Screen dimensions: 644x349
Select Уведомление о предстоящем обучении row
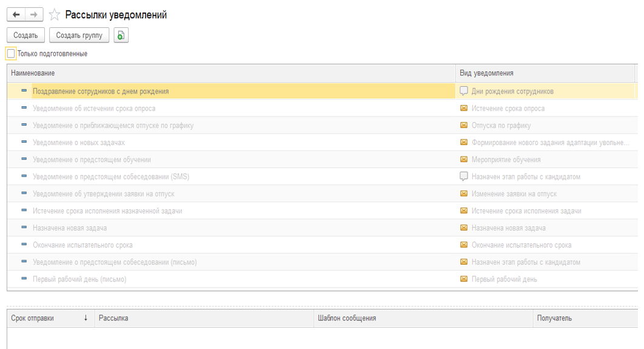[92, 160]
